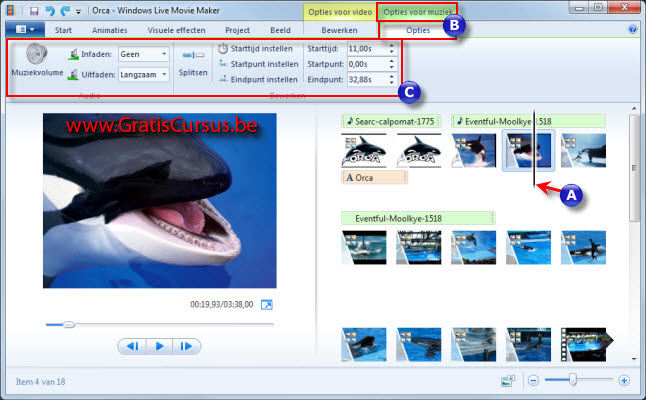This screenshot has height=400, width=646.
Task: Select the Opties tab for music
Action: 418,30
